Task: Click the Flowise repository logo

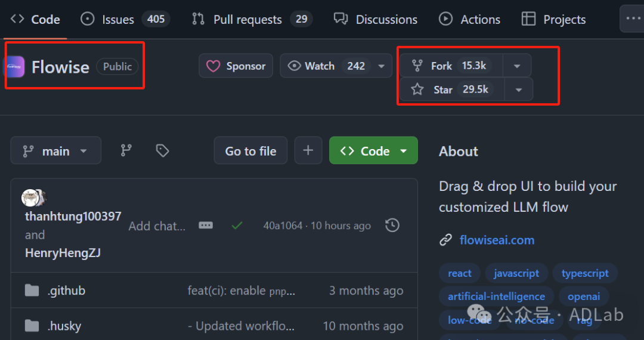Action: [15, 67]
